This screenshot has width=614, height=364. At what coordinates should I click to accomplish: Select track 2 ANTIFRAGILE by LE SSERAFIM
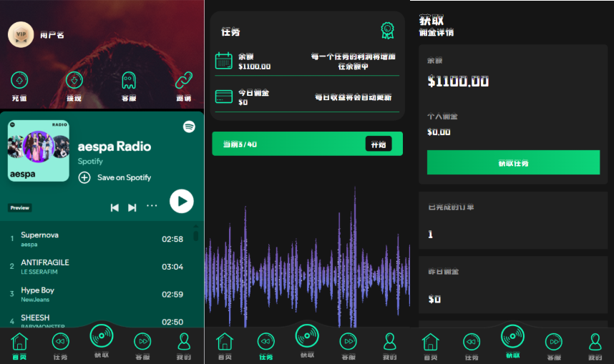coord(98,267)
